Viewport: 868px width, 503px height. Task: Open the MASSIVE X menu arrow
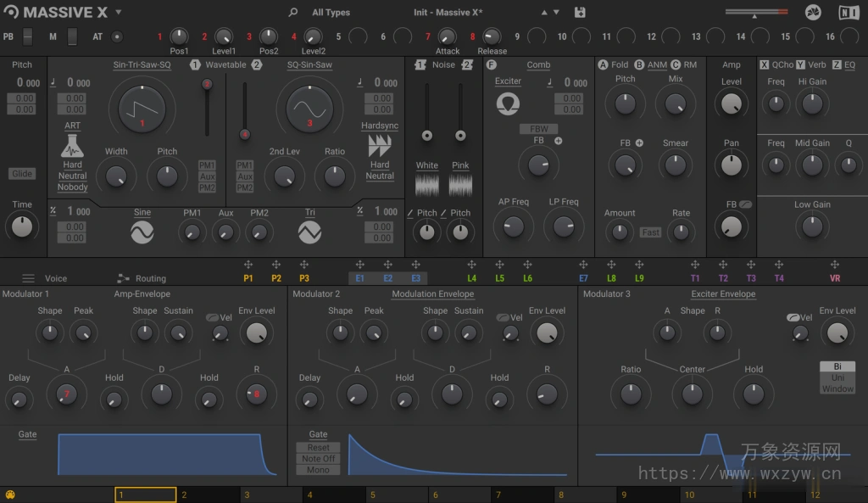(116, 12)
